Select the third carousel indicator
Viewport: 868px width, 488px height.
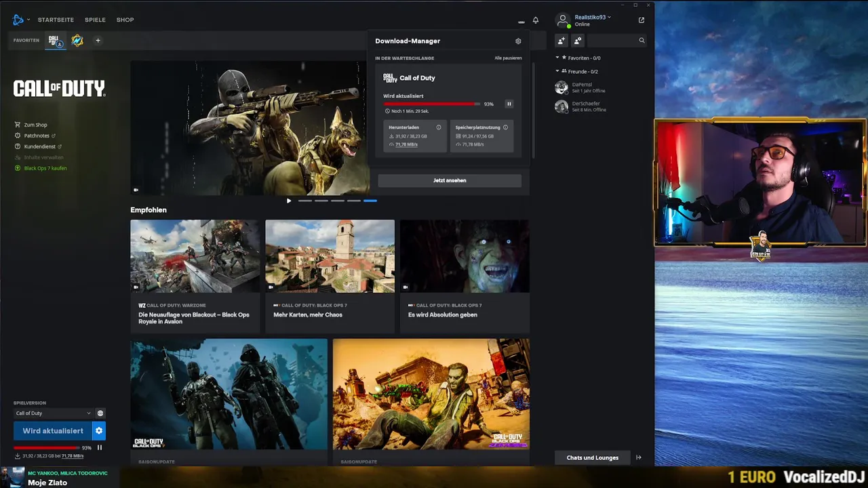[x=338, y=201]
